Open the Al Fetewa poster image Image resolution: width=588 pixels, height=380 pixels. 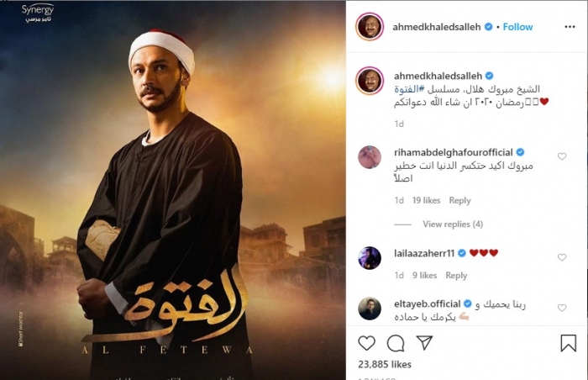coord(173,190)
